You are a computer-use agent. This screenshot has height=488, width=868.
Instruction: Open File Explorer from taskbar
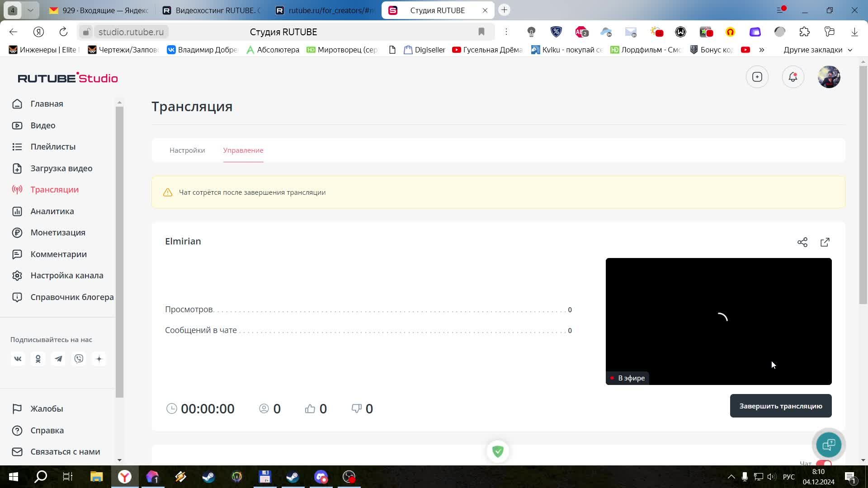point(97,477)
